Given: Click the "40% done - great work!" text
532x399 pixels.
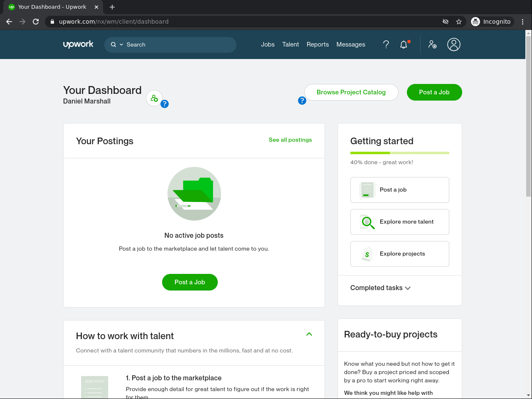Looking at the screenshot, I should (382, 163).
